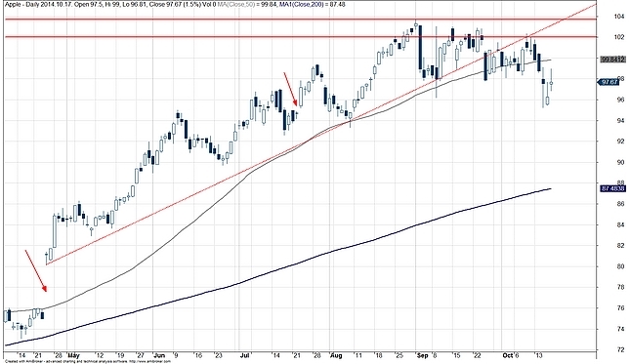Viewport: 630px width, 364px height.
Task: Click the 86 price axis label
Action: click(x=620, y=204)
